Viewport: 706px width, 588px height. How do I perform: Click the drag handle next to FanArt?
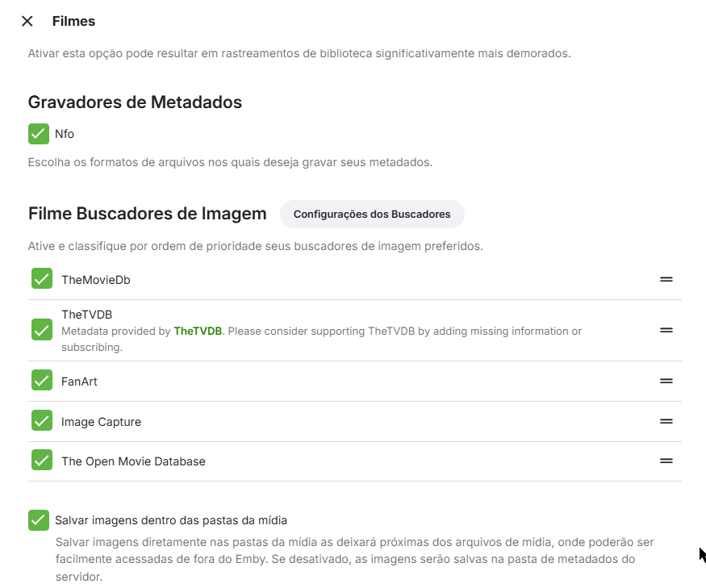point(666,380)
